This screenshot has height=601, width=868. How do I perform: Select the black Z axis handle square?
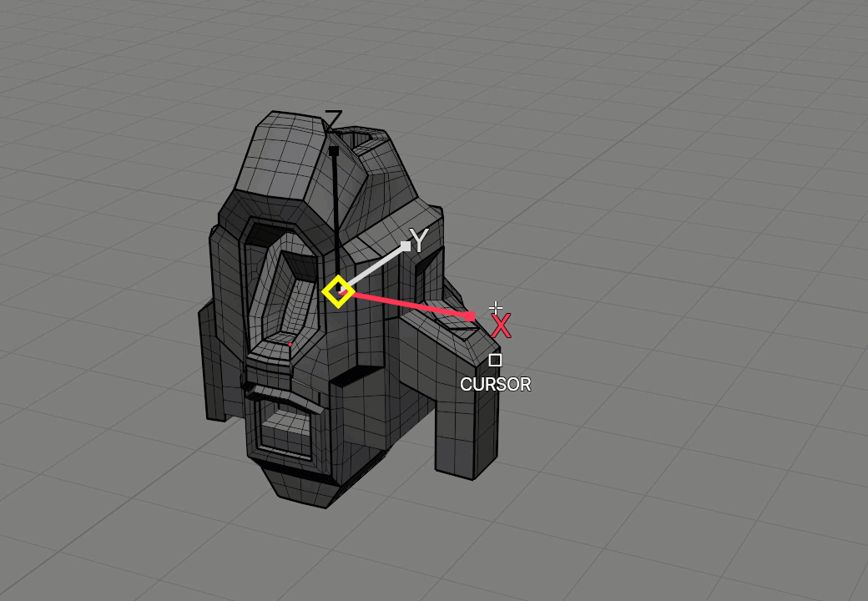333,150
